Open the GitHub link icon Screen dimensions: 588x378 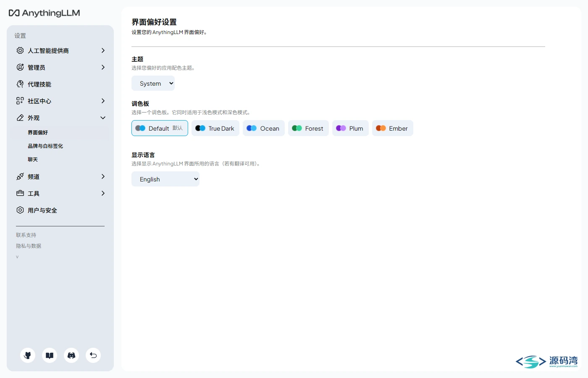[x=28, y=355]
